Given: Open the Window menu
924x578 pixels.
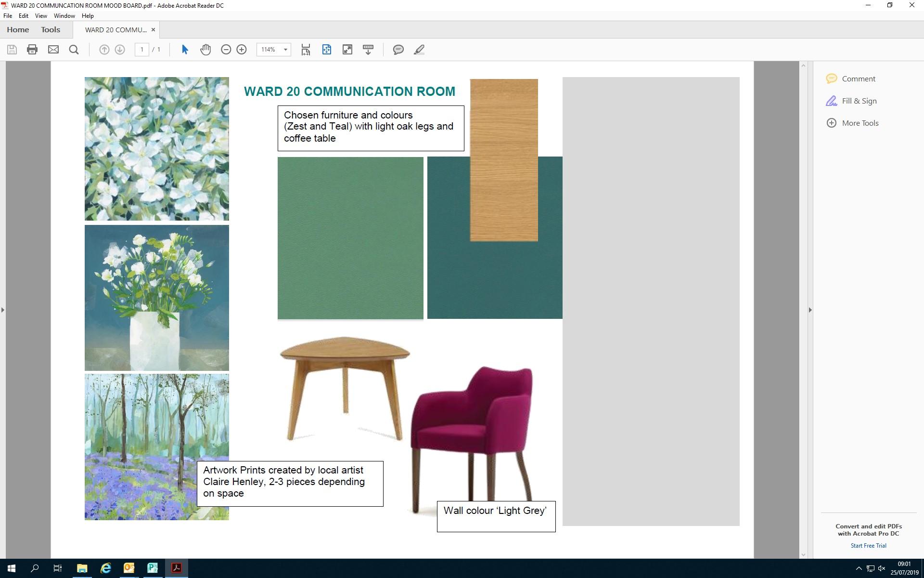Looking at the screenshot, I should [64, 16].
